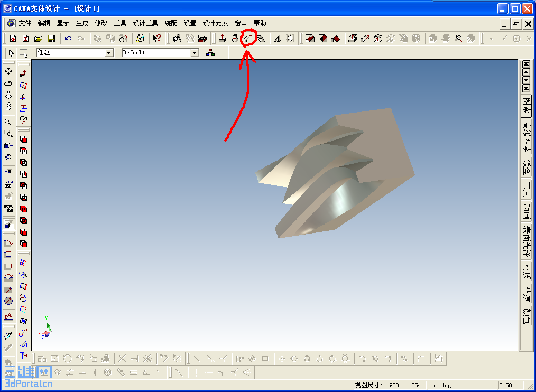Switch to the 图素 catalog tab

[x=527, y=107]
